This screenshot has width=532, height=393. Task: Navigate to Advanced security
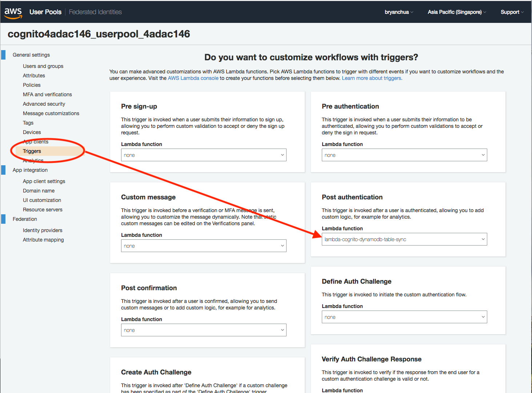tap(44, 104)
